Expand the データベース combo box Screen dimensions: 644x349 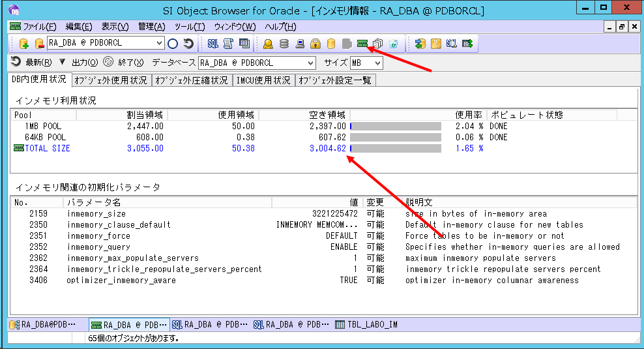point(311,63)
